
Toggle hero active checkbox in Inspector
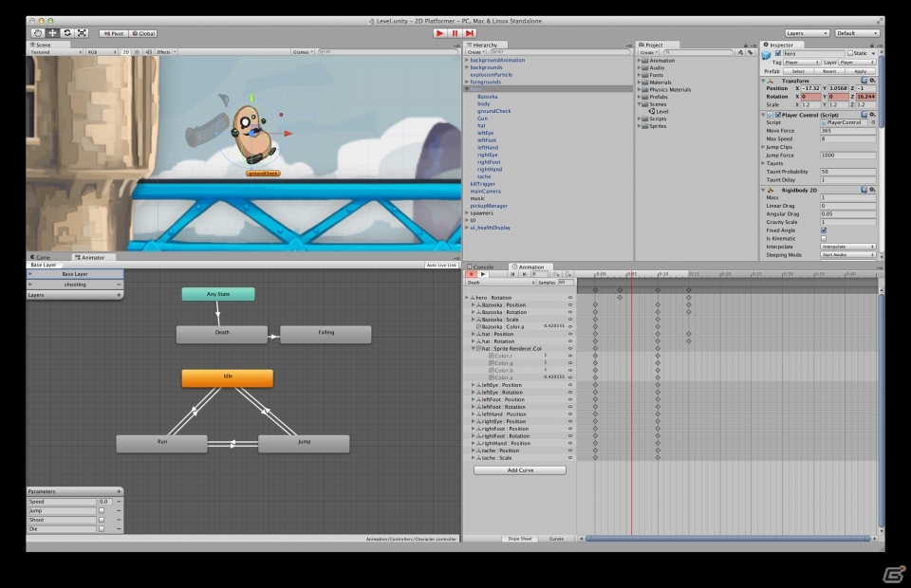778,53
